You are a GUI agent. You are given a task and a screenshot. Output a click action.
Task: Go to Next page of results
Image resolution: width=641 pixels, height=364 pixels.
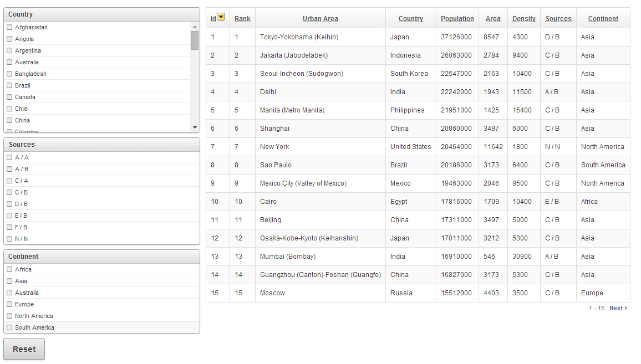[616, 308]
